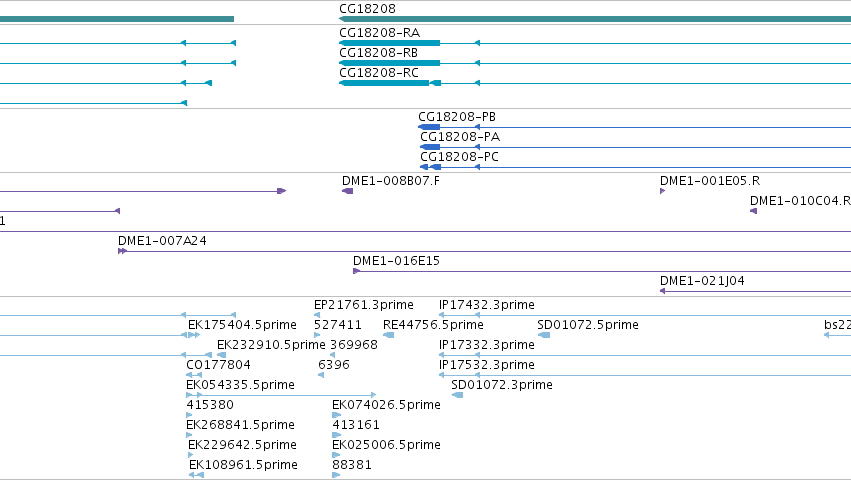The width and height of the screenshot is (851, 480).
Task: Click the 415380 feature label
Action: 210,405
